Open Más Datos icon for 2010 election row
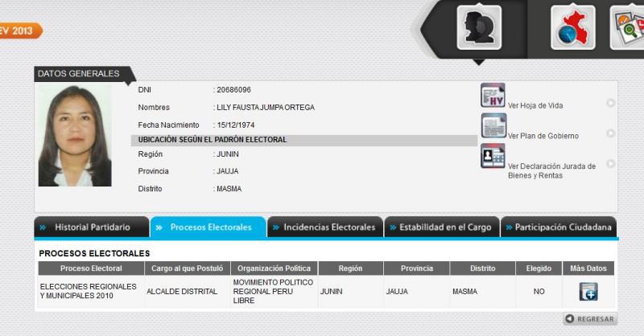Screen dimensions: 644x336 tap(588, 292)
